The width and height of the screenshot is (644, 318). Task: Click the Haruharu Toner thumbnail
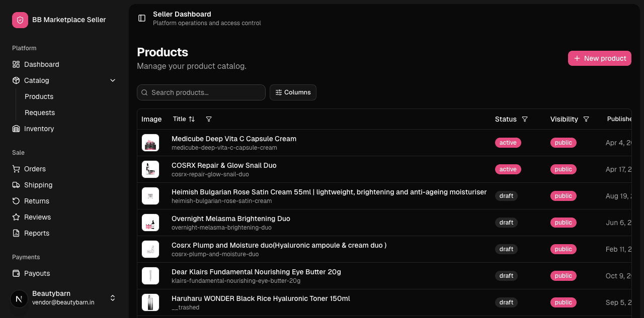click(150, 302)
